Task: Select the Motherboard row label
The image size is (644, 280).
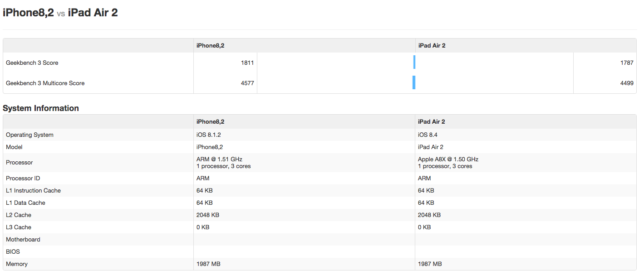Action: (x=23, y=240)
